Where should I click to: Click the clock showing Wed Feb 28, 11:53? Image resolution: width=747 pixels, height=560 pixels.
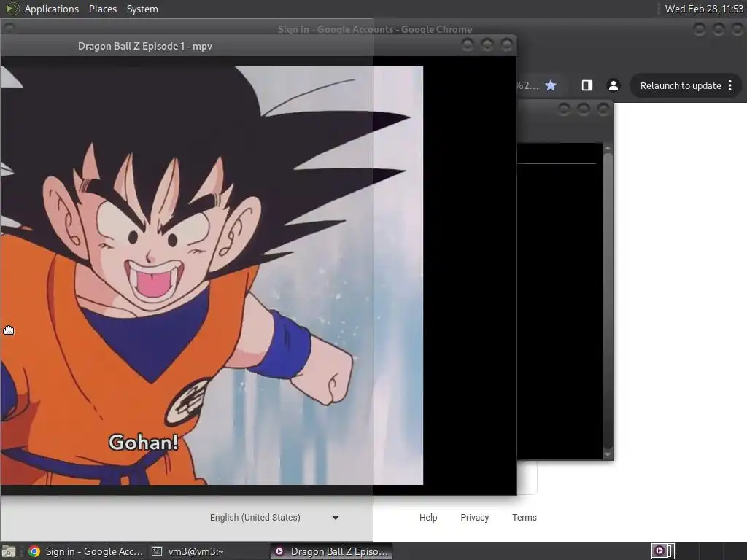click(704, 9)
